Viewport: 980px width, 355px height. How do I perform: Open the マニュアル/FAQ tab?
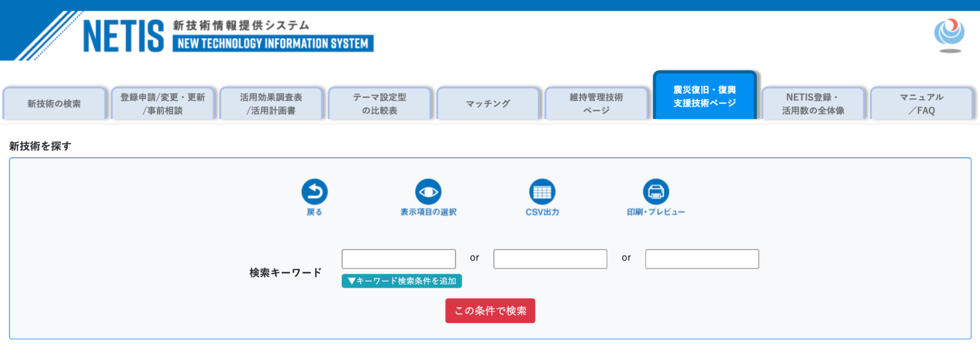[x=922, y=104]
